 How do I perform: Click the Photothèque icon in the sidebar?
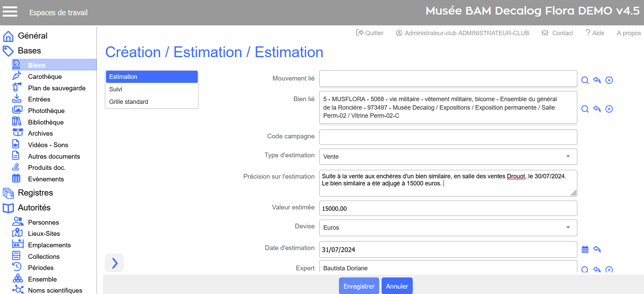point(17,110)
